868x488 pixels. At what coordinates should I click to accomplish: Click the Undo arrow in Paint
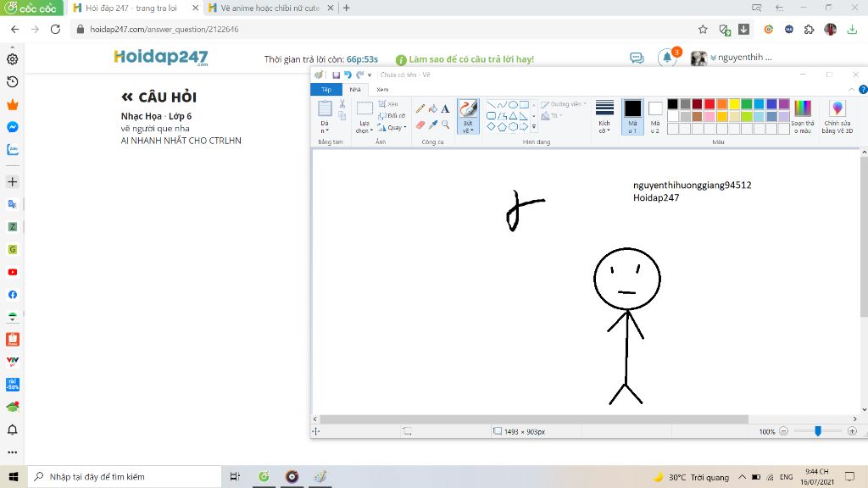click(x=348, y=75)
